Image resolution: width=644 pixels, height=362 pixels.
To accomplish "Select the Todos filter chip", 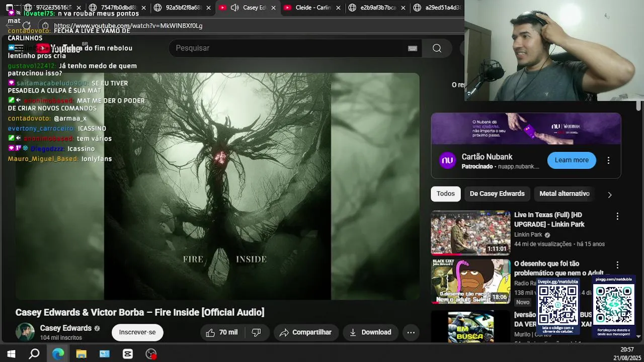I will [x=446, y=194].
